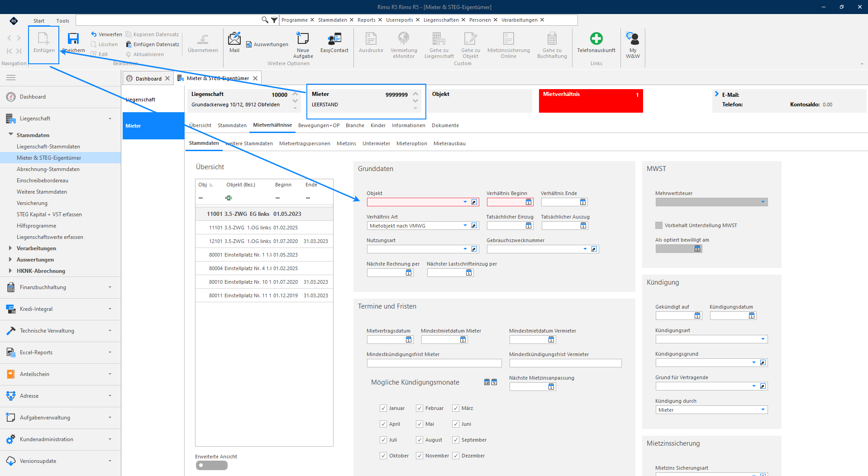Open the Tools ribbon tab
Viewport: 868px width, 476px height.
tap(62, 21)
